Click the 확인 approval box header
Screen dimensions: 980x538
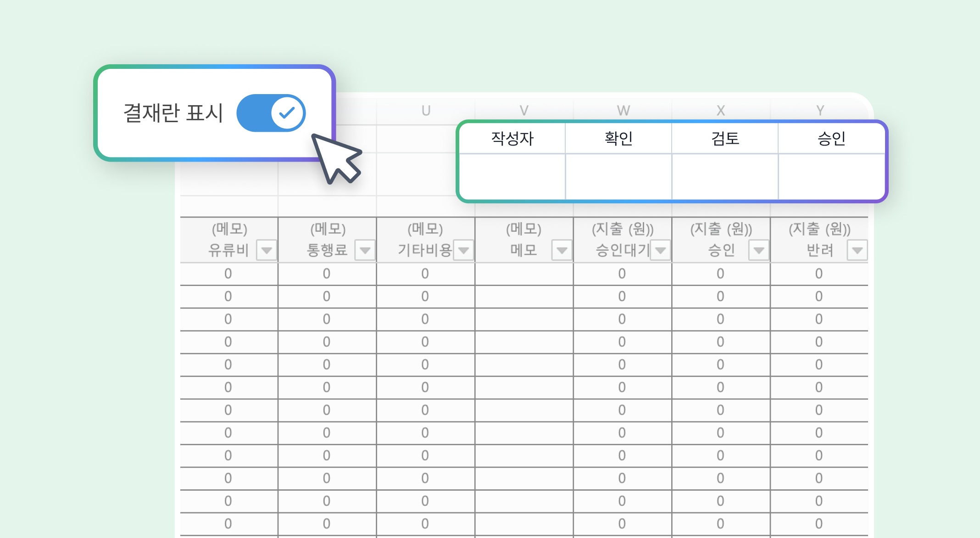coord(618,139)
